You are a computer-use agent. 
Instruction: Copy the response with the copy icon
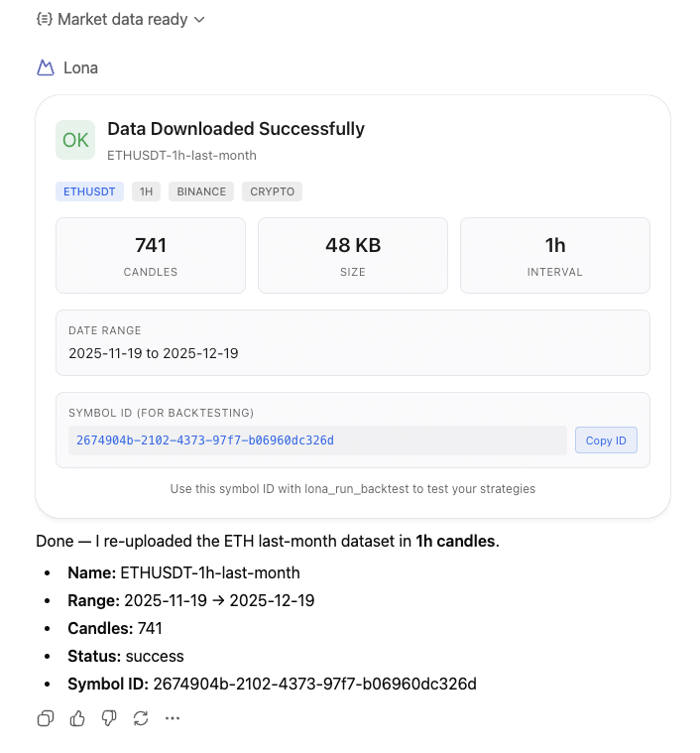[45, 718]
